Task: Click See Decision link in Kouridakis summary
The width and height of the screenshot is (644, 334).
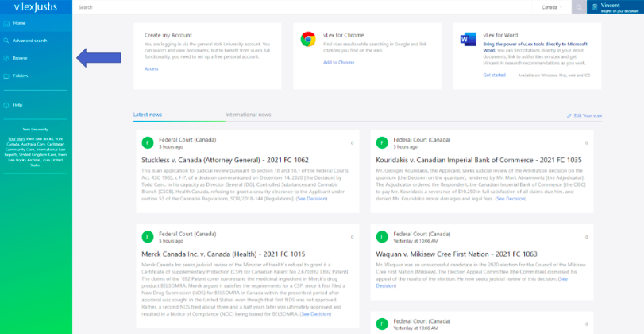Action: 511,199
